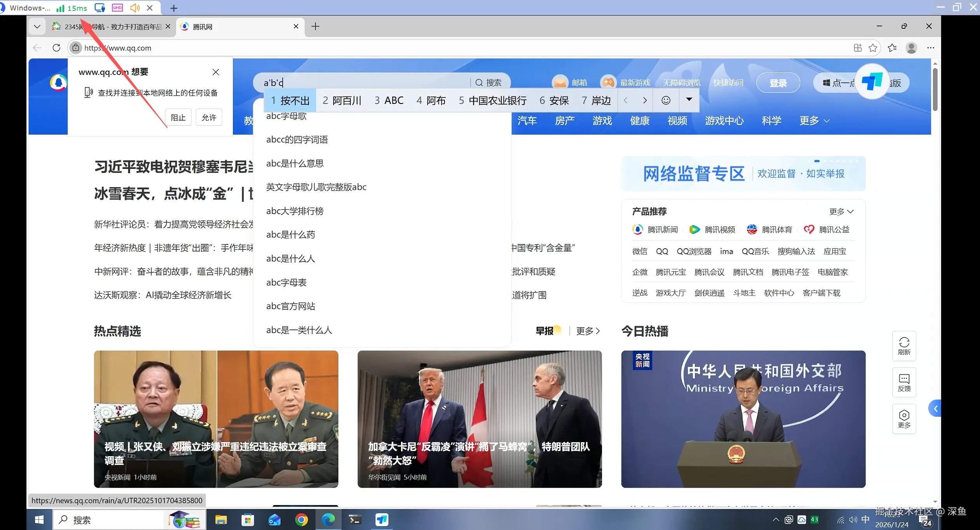Click the page vertical scrollbar thumb
The height and width of the screenshot is (530, 980).
(x=935, y=90)
